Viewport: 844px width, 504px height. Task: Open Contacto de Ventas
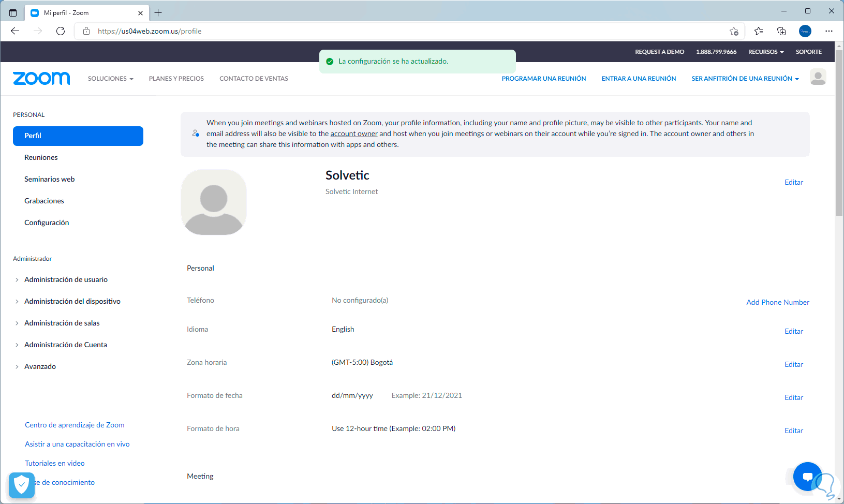(x=254, y=79)
